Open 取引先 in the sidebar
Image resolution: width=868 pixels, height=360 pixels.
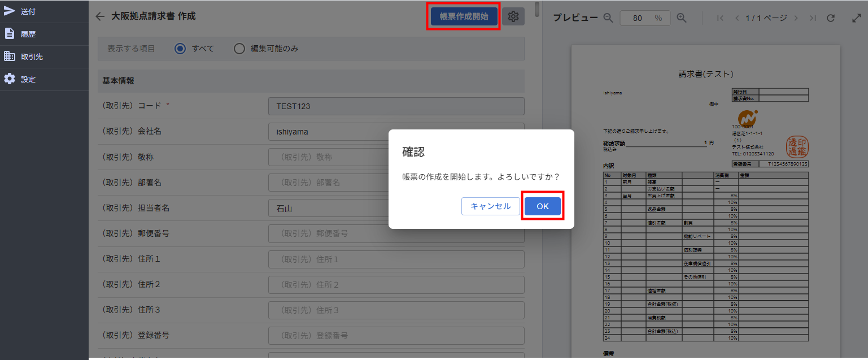coord(32,57)
